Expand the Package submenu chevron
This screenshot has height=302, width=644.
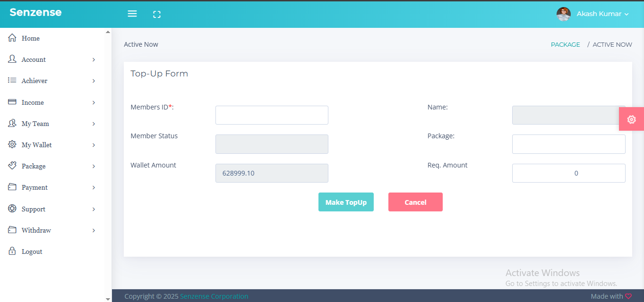(94, 166)
